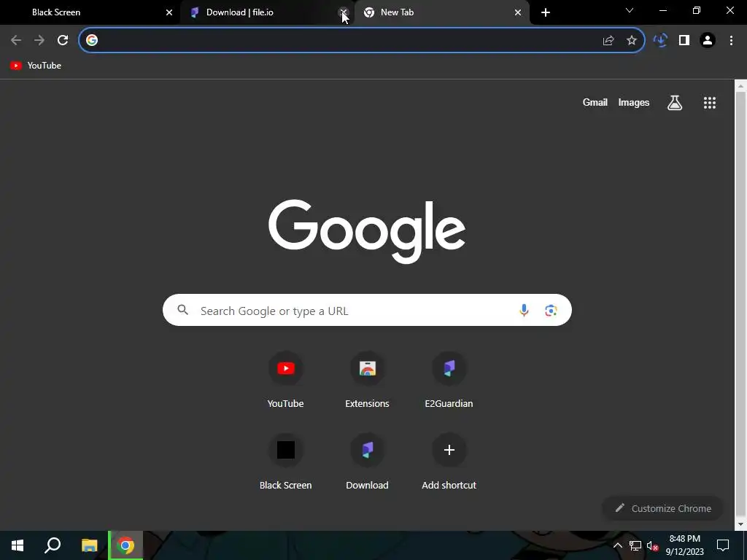747x560 pixels.
Task: Open the Black Screen shortcut tile
Action: click(285, 462)
